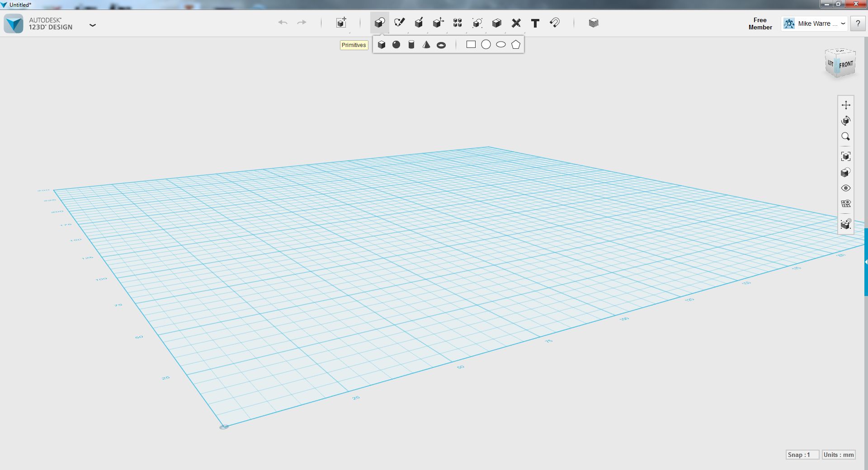Expand the 123D Design application menu
The width and height of the screenshot is (868, 470).
[x=93, y=25]
